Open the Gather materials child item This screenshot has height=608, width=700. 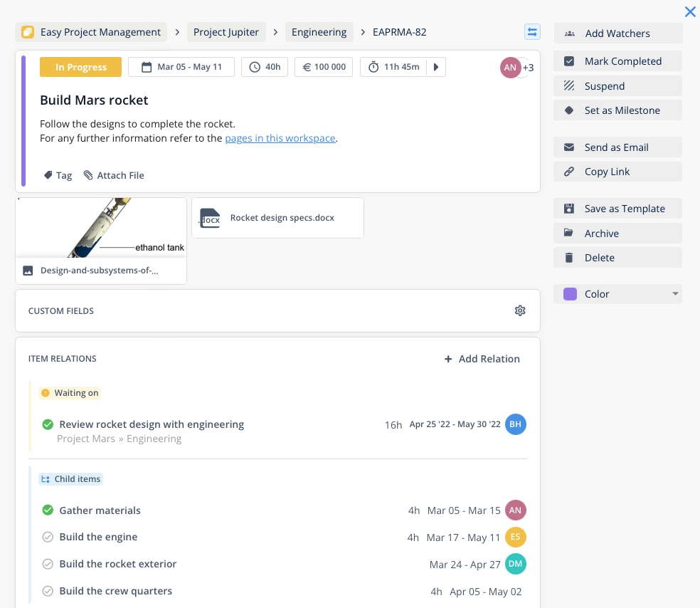pyautogui.click(x=100, y=510)
